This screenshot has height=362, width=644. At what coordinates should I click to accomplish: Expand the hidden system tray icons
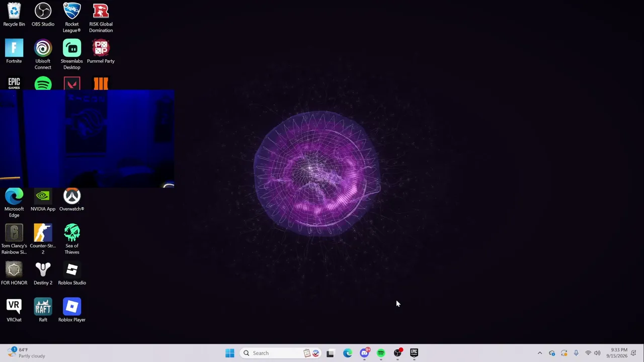click(x=540, y=353)
